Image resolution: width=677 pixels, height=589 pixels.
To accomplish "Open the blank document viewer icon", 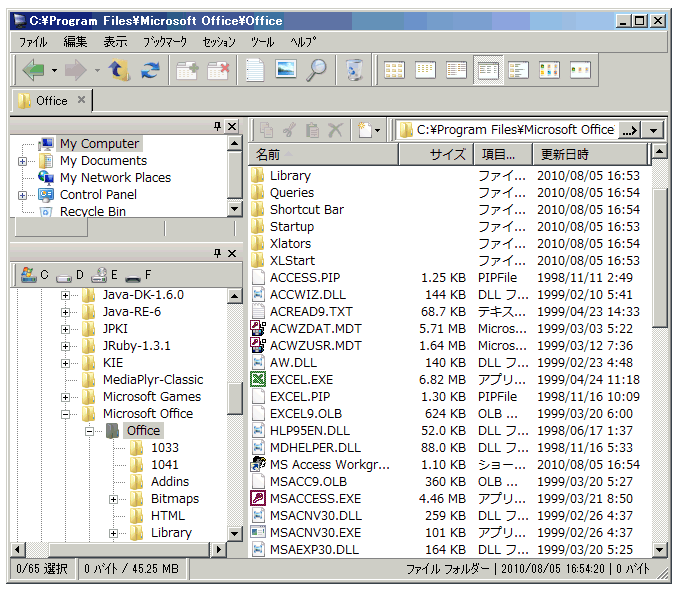I will pos(255,70).
